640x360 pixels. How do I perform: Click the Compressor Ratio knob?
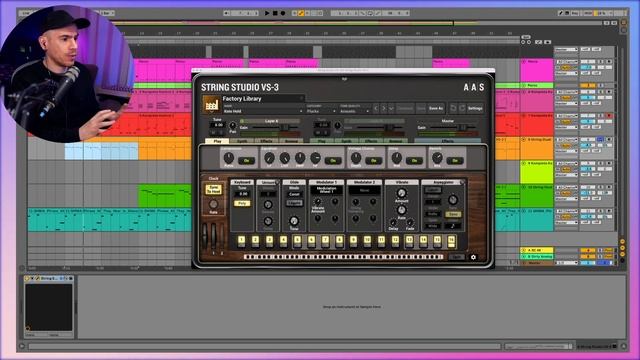tap(229, 158)
